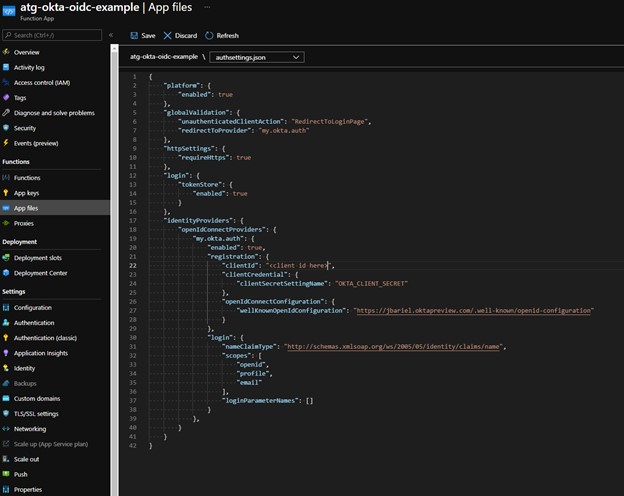Click the Application Insights icon
Image resolution: width=624 pixels, height=496 pixels.
click(x=7, y=353)
